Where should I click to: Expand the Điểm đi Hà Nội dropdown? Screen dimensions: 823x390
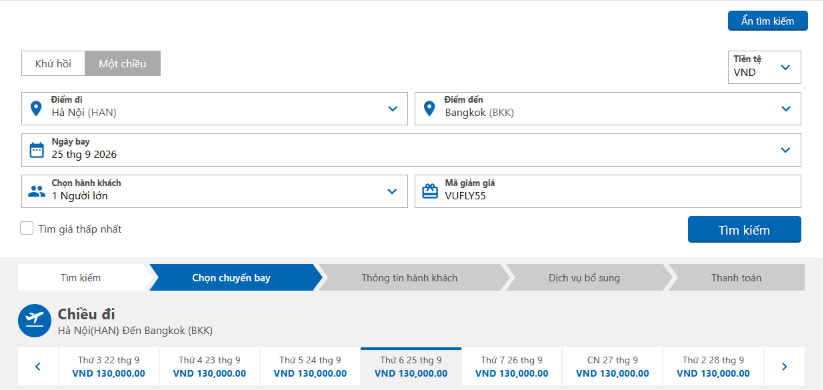(393, 109)
